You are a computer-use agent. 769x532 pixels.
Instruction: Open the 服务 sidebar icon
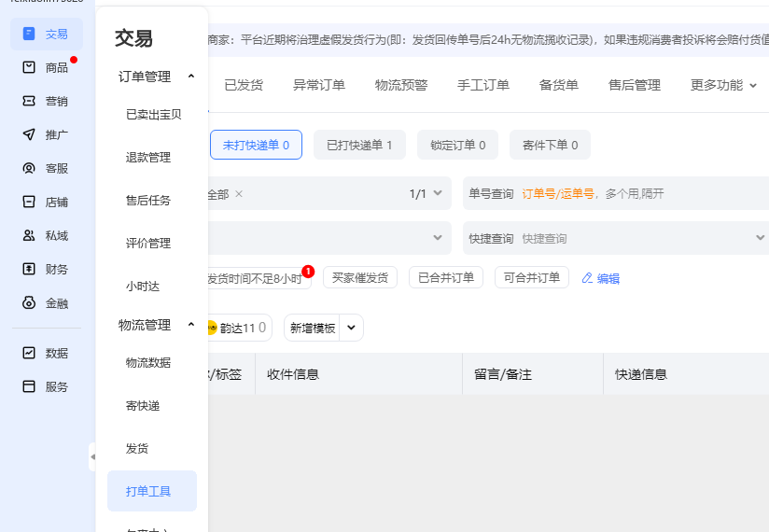click(x=29, y=386)
